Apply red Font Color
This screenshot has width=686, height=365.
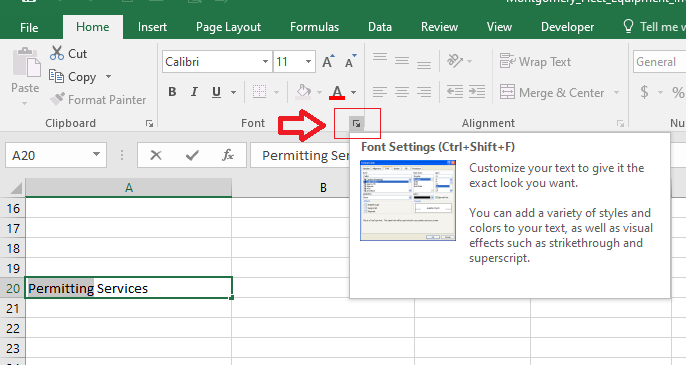click(337, 92)
